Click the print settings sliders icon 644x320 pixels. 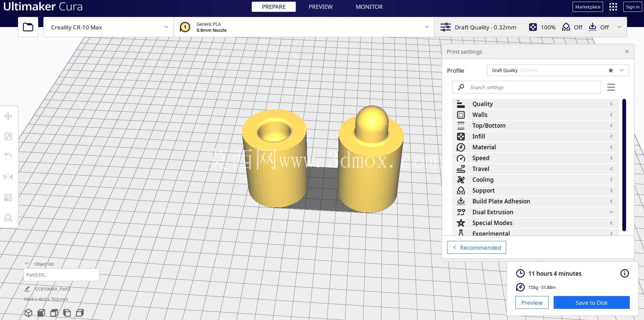(445, 27)
